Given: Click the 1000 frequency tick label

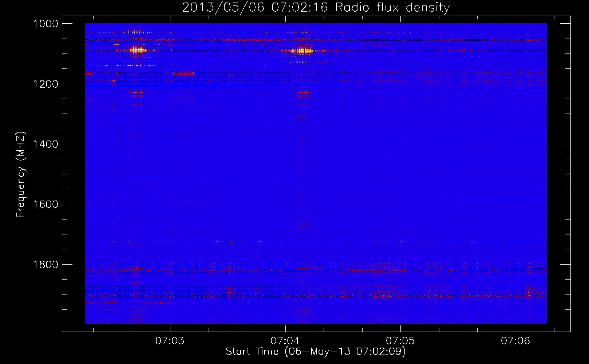Looking at the screenshot, I should coord(46,24).
